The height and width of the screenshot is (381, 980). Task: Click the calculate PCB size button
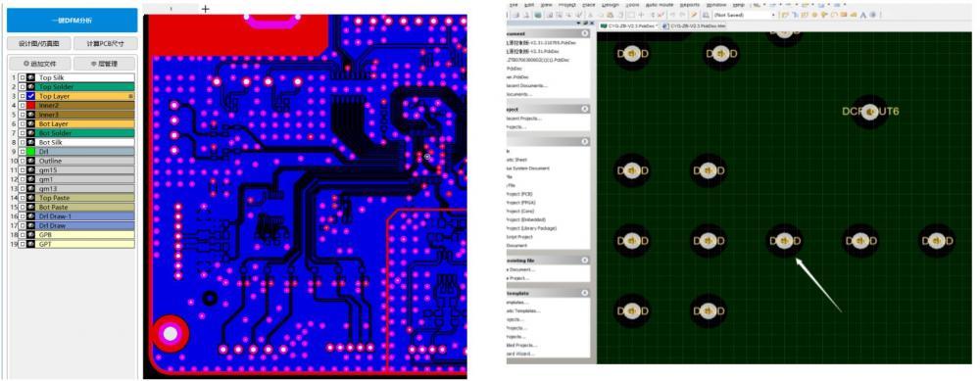click(x=105, y=44)
